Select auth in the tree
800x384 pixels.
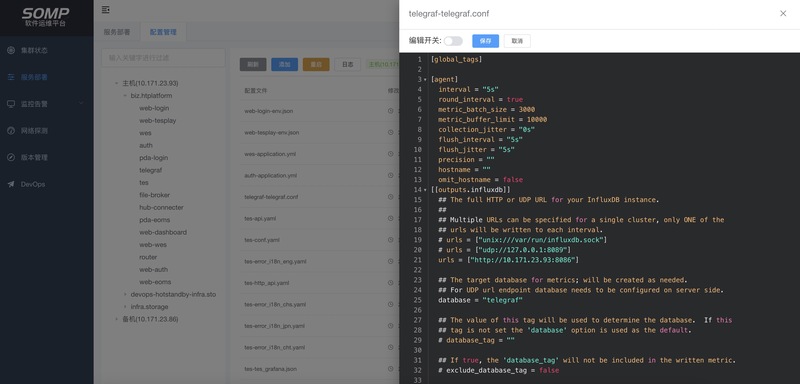click(146, 145)
